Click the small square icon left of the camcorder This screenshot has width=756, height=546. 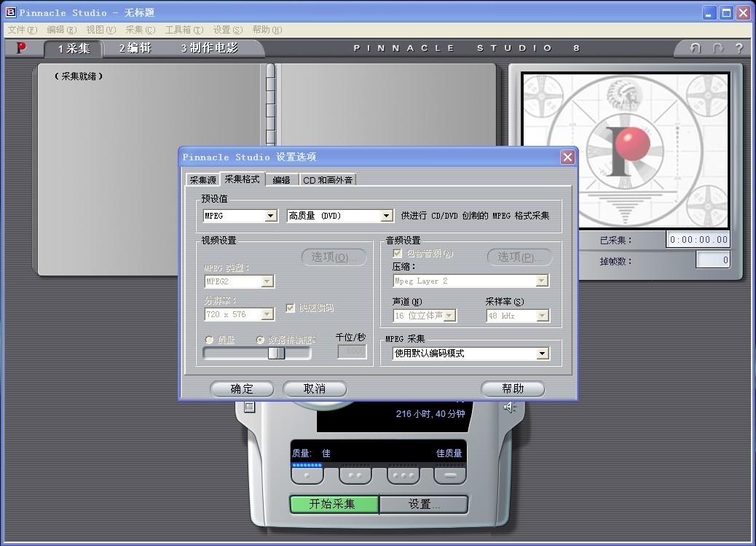249,407
